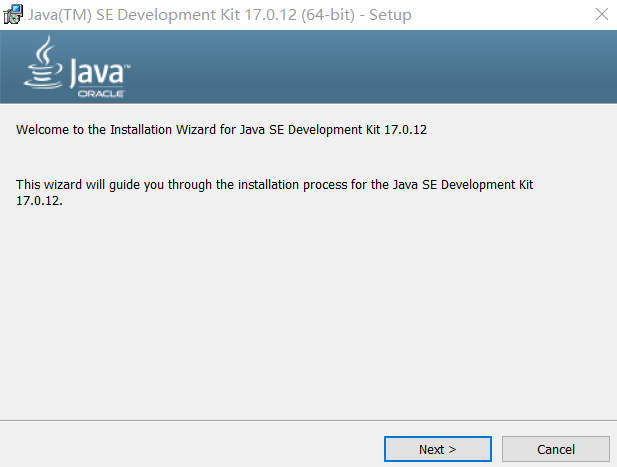Image resolution: width=617 pixels, height=467 pixels.
Task: Click the 'This wizard will guide you' paragraph
Action: click(275, 192)
